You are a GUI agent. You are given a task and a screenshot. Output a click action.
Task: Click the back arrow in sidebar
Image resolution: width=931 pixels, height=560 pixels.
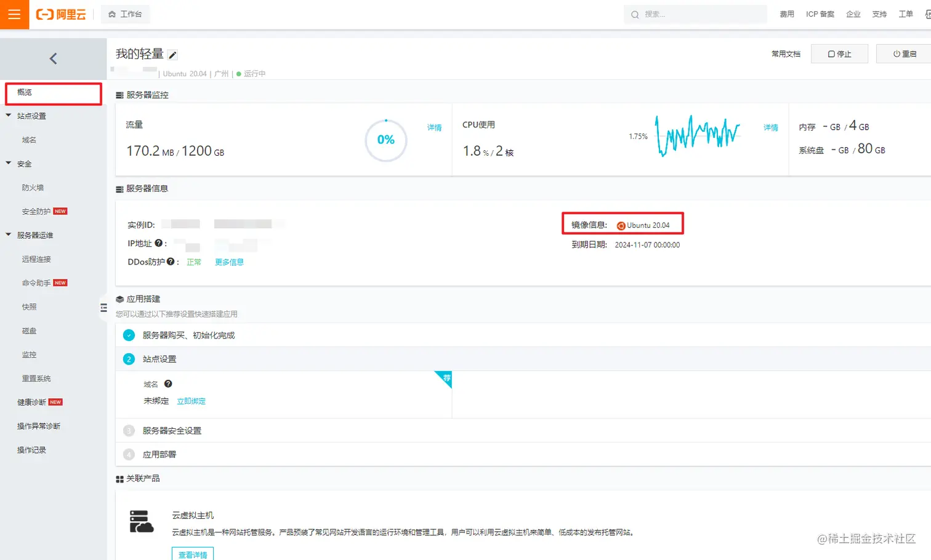[53, 58]
